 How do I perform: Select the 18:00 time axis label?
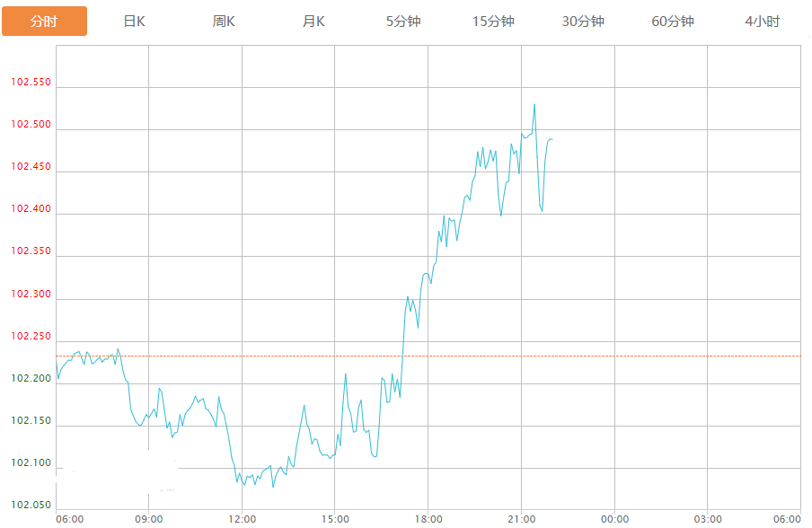pyautogui.click(x=428, y=519)
